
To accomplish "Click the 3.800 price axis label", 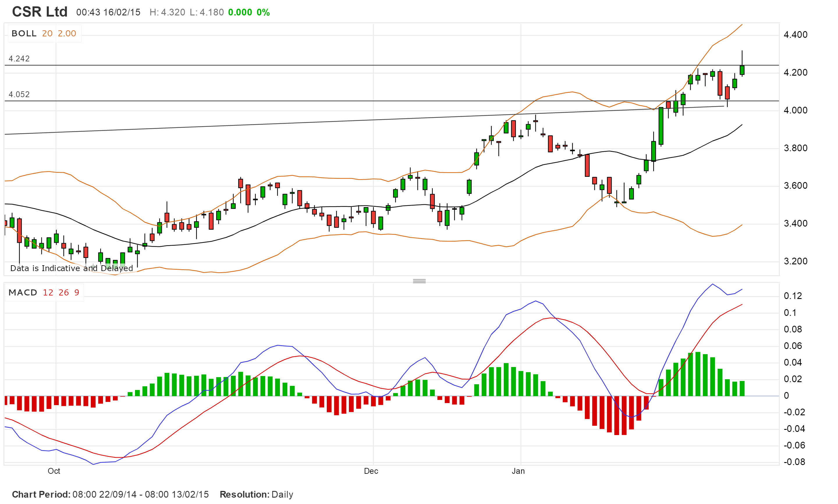I will click(795, 148).
